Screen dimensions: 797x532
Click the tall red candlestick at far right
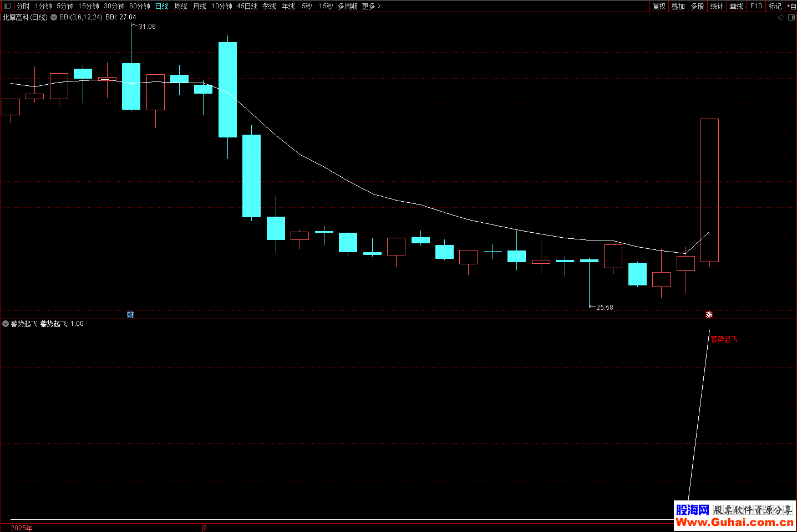[x=709, y=190]
